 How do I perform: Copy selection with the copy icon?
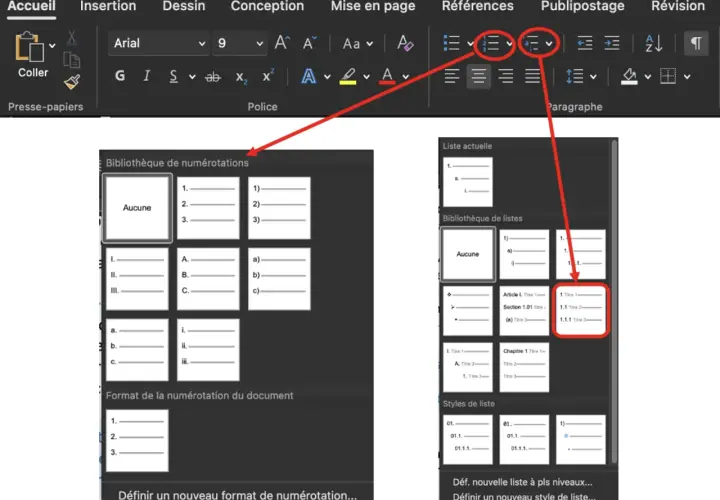click(x=72, y=60)
